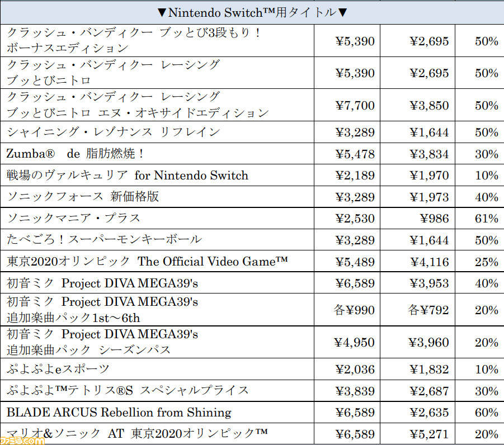Select the ¥4,116 sale price cell
504x445 pixels.
[417, 262]
